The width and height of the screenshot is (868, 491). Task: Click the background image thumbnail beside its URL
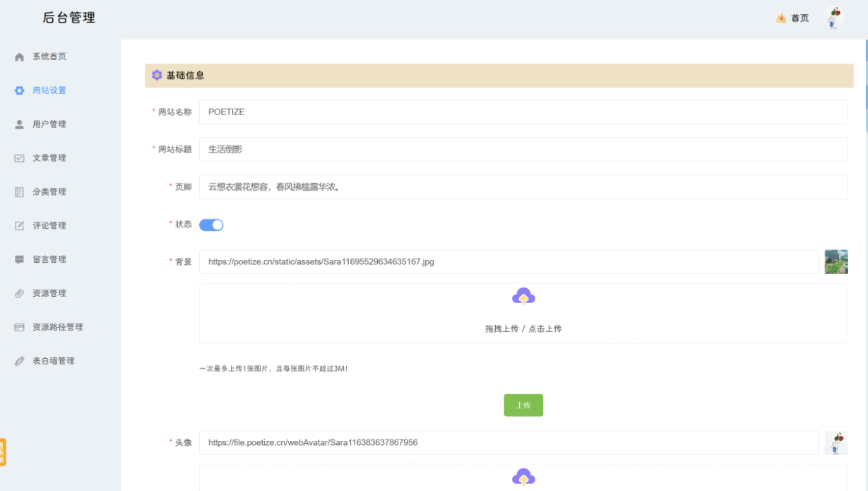[x=836, y=261]
